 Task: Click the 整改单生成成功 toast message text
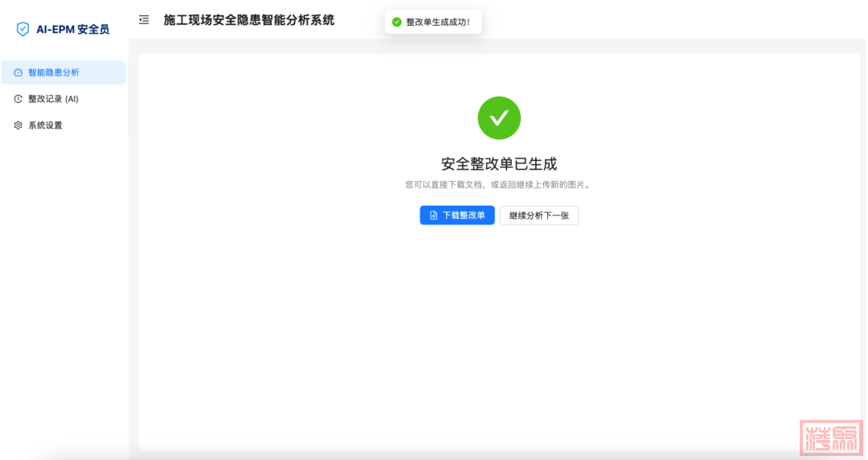point(438,22)
